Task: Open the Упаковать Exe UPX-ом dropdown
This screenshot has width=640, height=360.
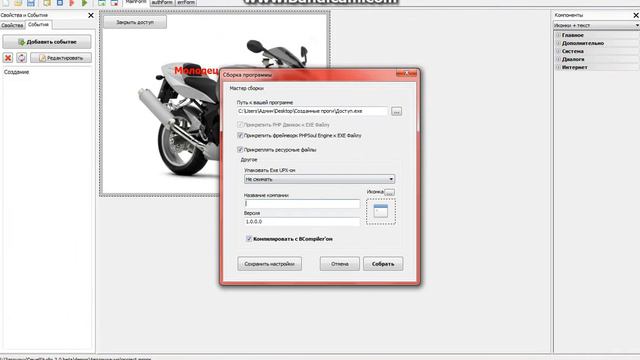Action: [x=319, y=179]
